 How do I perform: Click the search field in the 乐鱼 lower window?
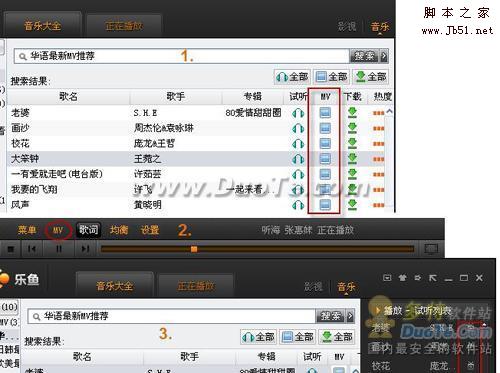coord(172,316)
